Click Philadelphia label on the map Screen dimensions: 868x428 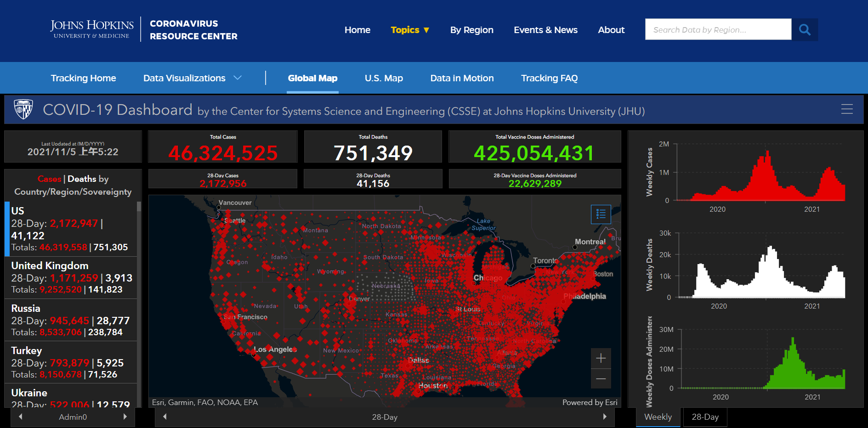pos(584,296)
